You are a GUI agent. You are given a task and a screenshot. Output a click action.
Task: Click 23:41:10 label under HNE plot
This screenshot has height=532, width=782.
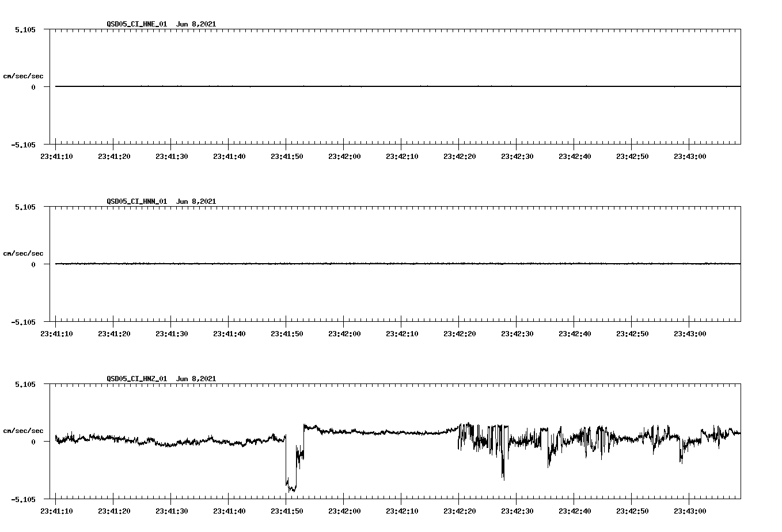56,157
